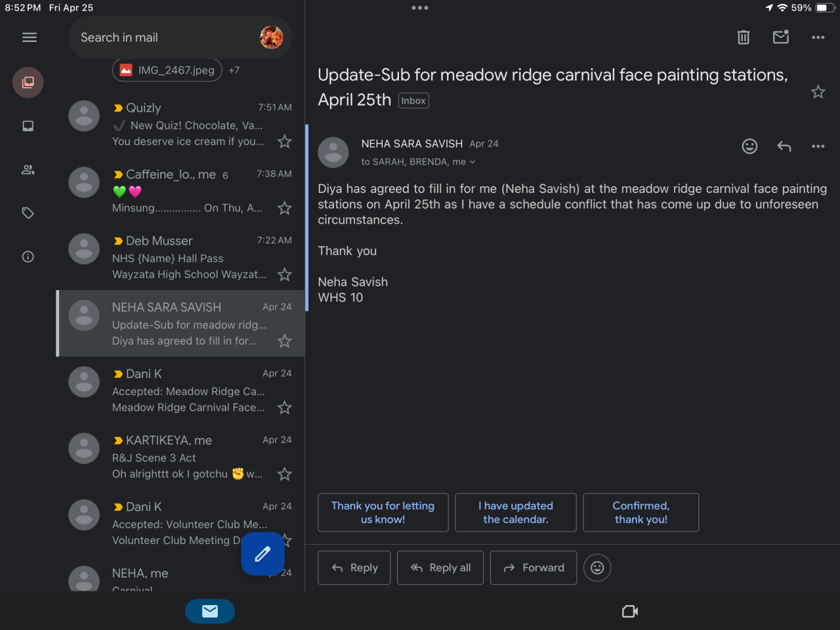Add emoji reaction beside the reply arrow
The height and width of the screenshot is (630, 840).
point(749,146)
